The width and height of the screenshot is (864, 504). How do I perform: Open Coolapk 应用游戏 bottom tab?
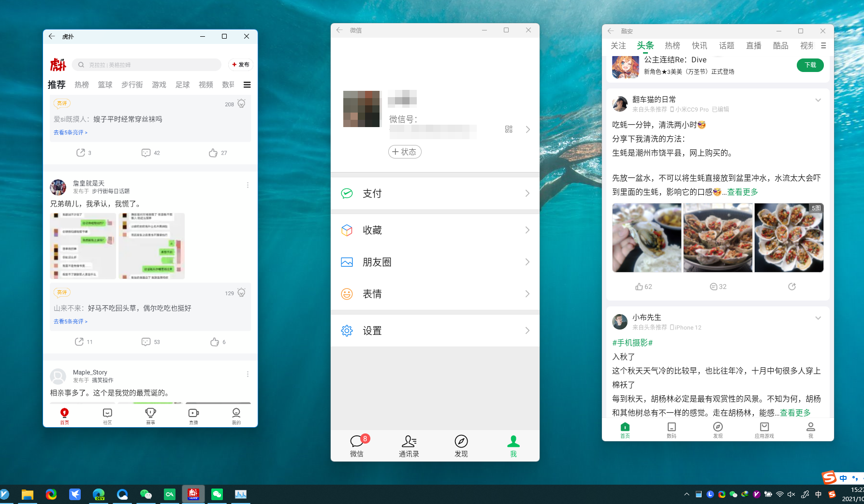pos(764,430)
